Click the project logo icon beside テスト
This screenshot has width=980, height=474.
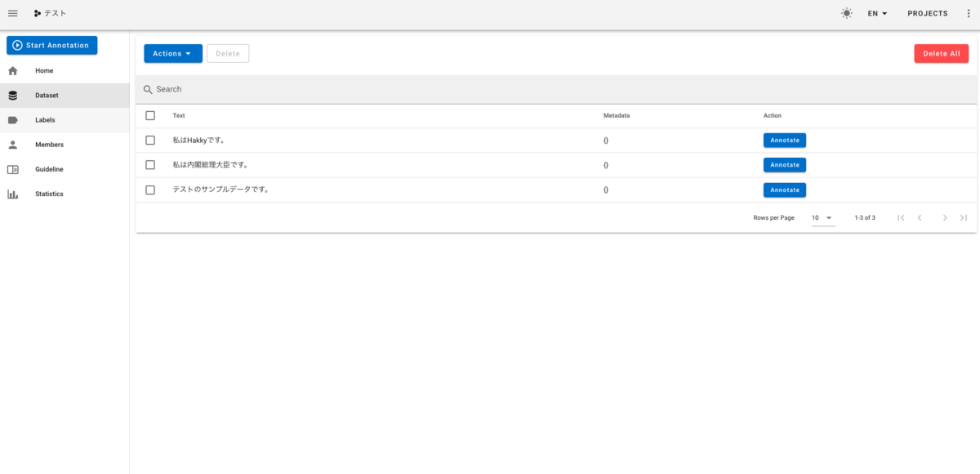[x=38, y=13]
